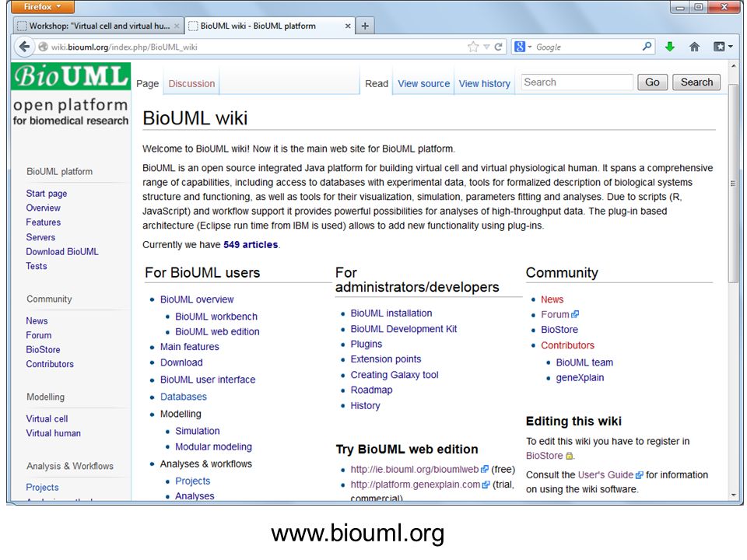Viewport: 747px width, 560px height.
Task: Reload the page with the refresh icon
Action: click(498, 47)
